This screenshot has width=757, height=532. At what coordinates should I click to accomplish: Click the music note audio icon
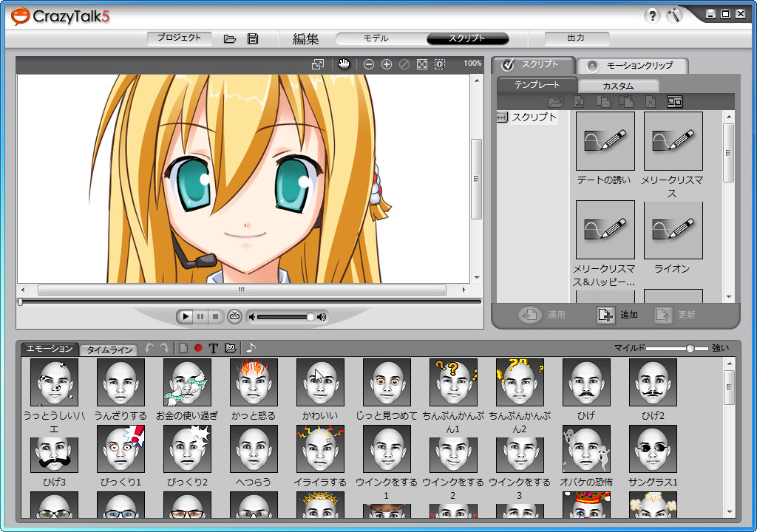click(251, 347)
